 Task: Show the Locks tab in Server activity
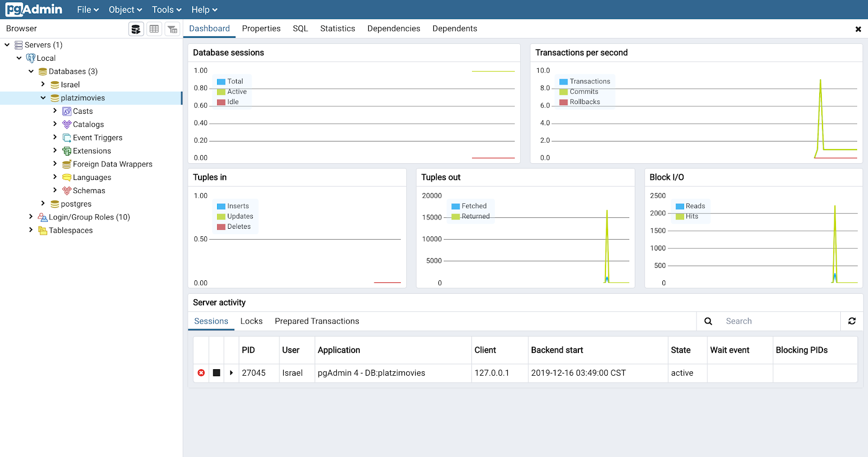pos(252,321)
